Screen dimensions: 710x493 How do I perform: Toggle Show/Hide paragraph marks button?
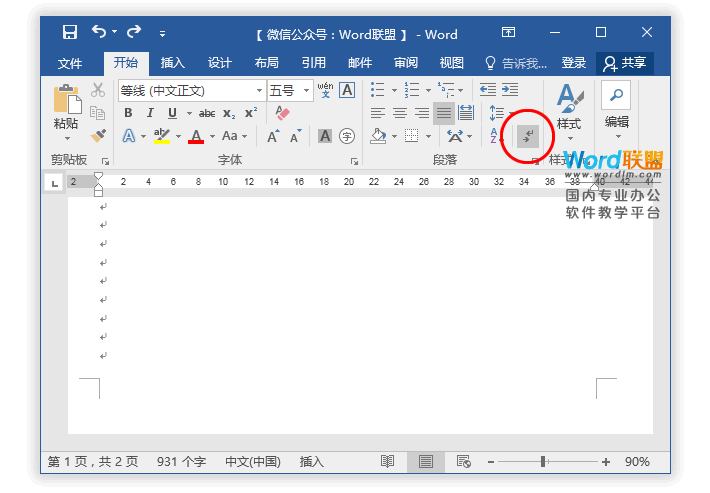tap(528, 135)
